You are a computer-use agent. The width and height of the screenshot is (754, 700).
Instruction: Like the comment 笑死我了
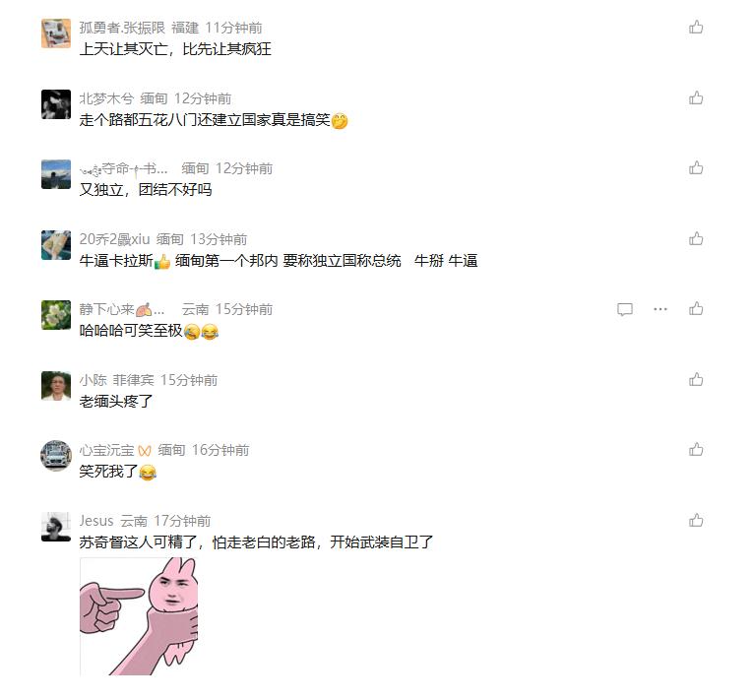coord(696,449)
